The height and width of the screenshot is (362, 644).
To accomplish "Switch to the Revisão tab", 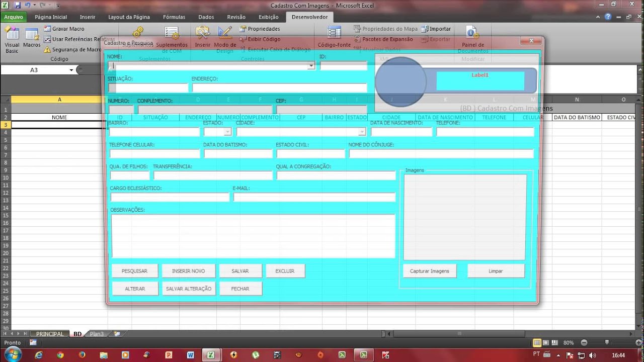I will 236,17.
